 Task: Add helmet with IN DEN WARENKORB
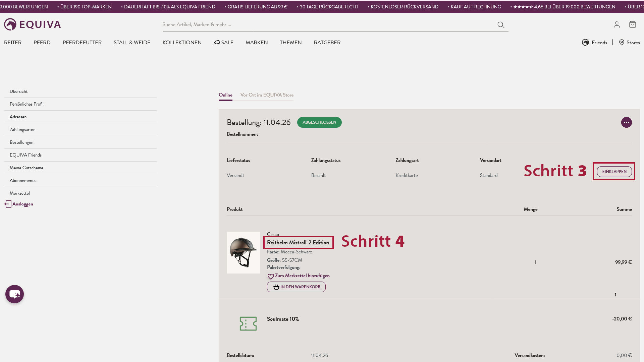click(296, 287)
